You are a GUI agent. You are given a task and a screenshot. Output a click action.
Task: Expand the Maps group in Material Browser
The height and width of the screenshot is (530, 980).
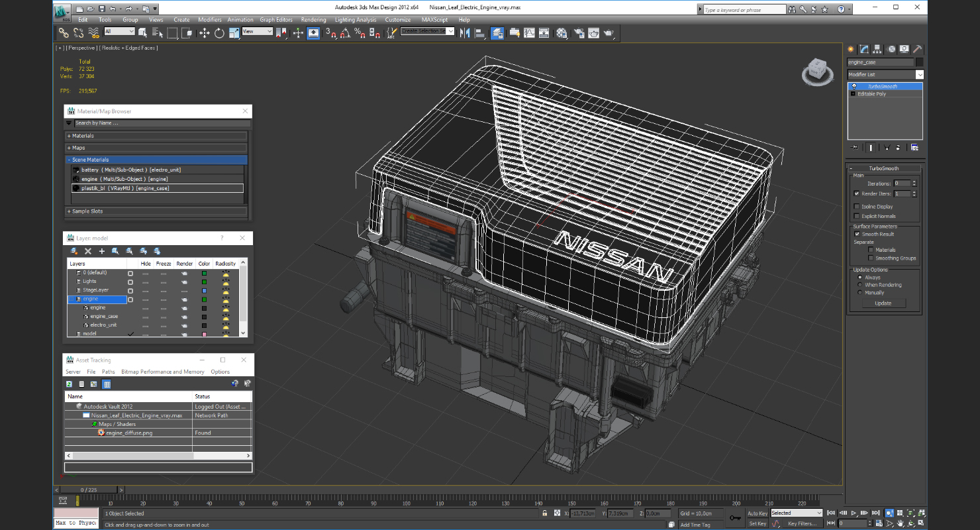156,148
